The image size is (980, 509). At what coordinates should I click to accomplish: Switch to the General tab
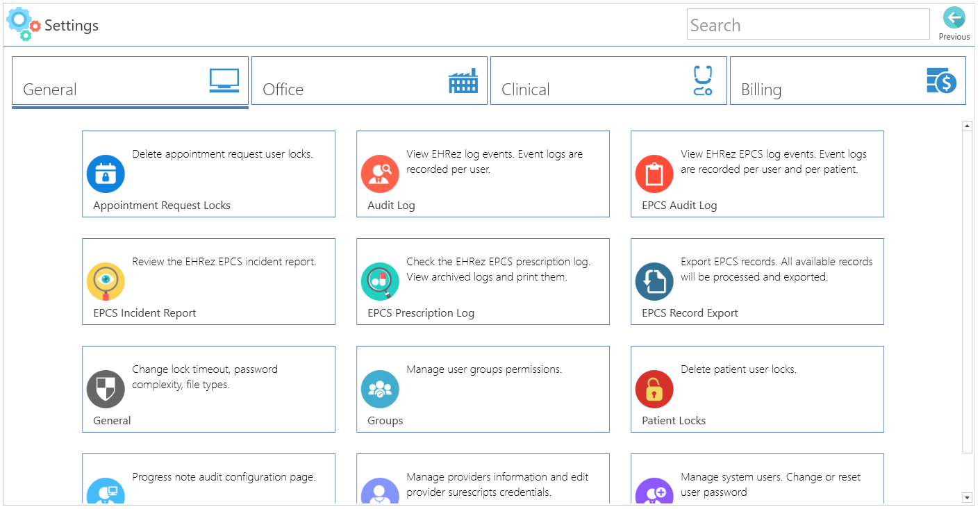point(130,81)
